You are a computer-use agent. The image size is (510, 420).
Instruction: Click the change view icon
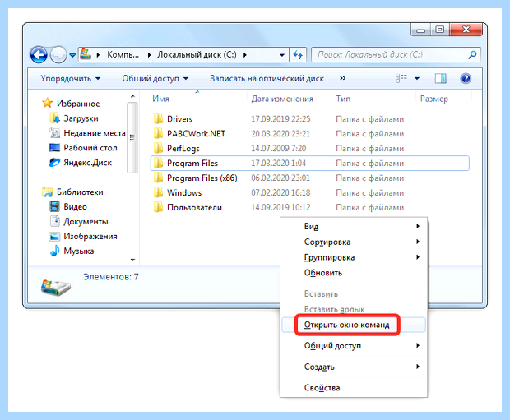pyautogui.click(x=401, y=78)
